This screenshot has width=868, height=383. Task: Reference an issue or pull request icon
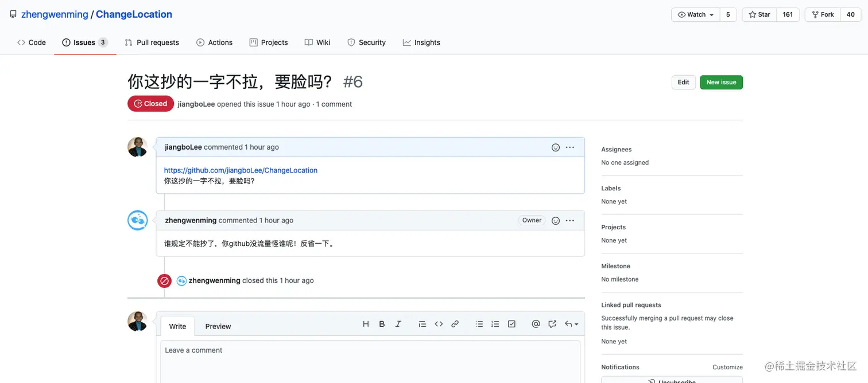[552, 324]
